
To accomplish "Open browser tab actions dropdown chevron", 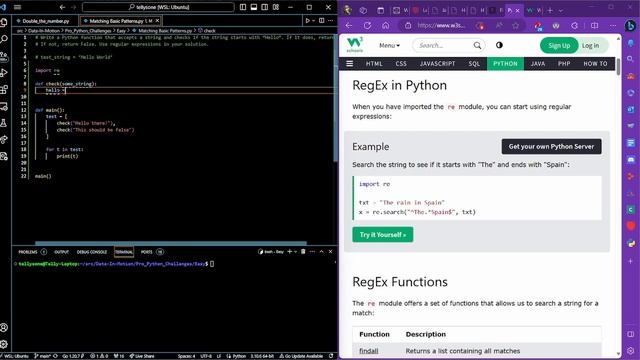I will 561,10.
